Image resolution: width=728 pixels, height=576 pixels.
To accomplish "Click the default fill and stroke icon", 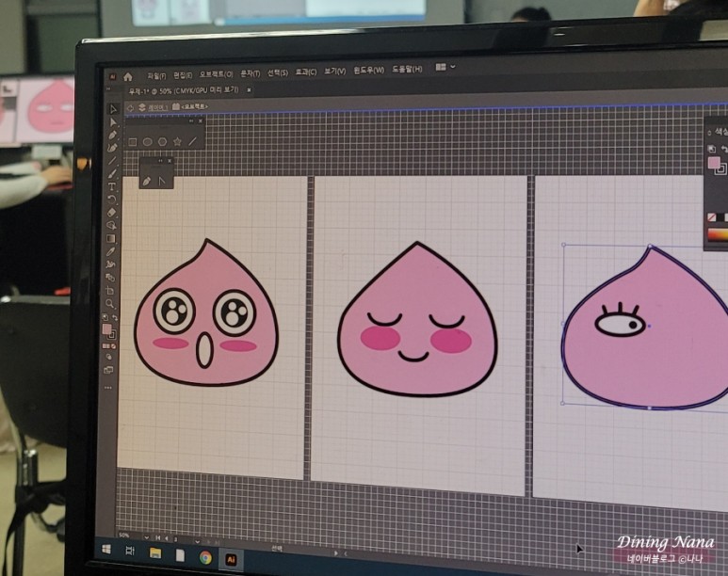I will tap(105, 318).
